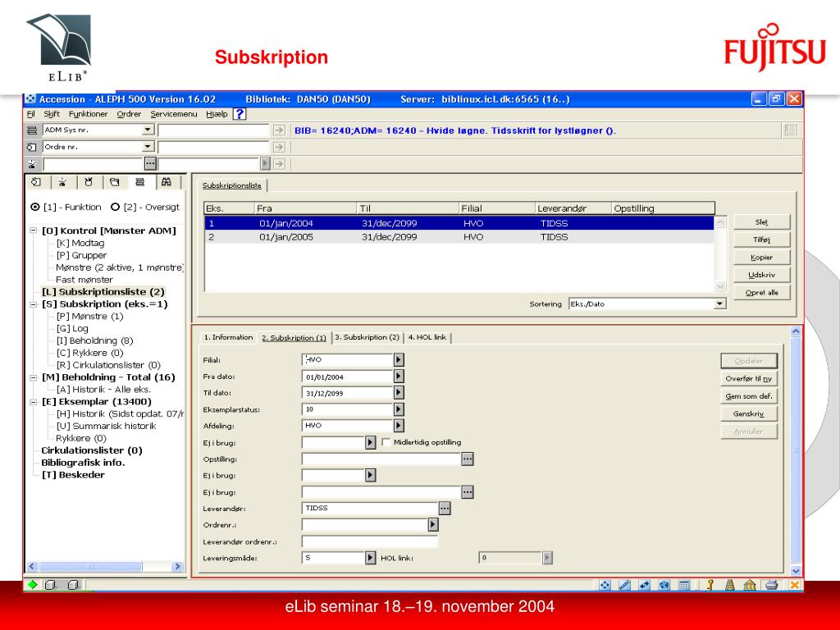840x630 pixels.
Task: Open the Afdeling dropdown arrow
Action: tap(399, 426)
